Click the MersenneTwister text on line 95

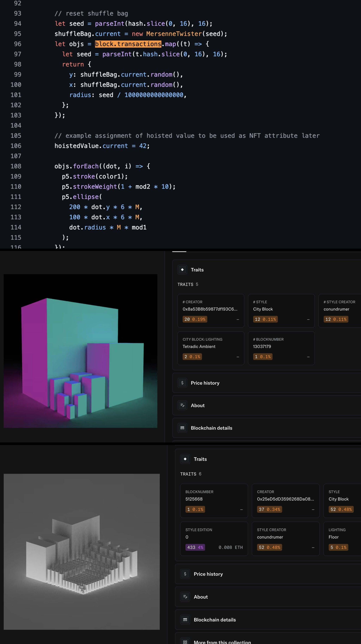174,34
